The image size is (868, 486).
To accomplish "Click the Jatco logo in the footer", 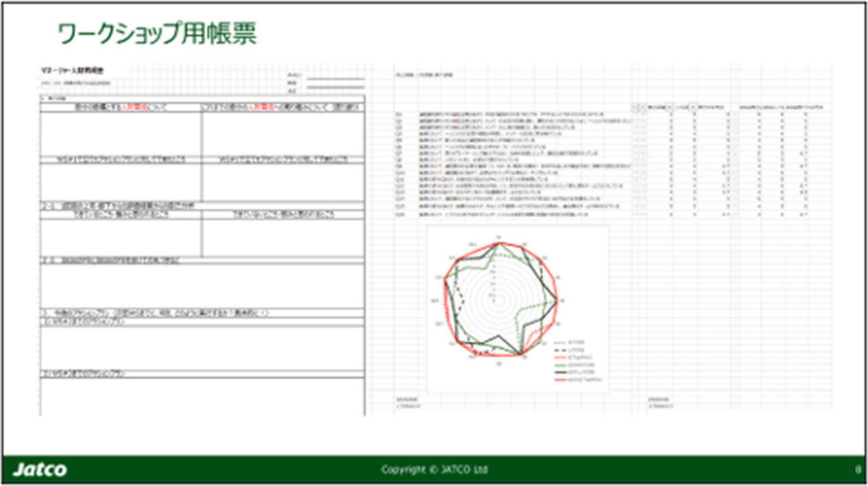I will (x=40, y=470).
